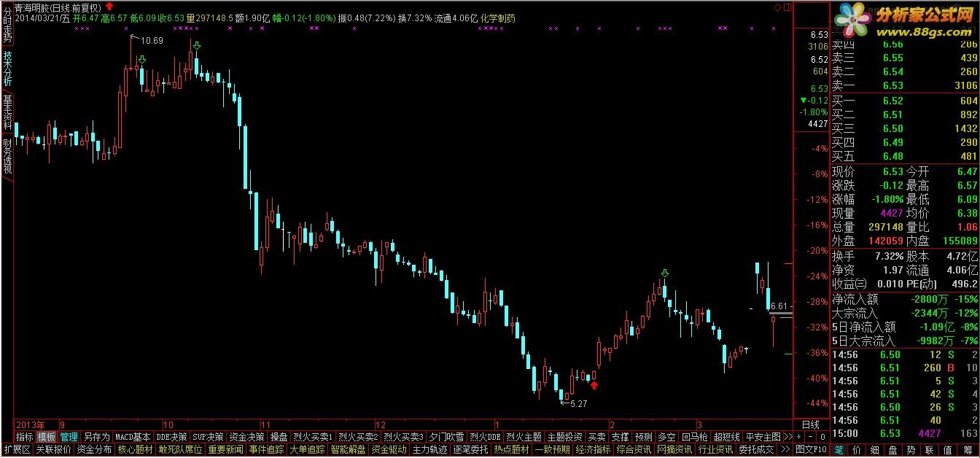Open the 事件追踪 tab
980x458 pixels.
pos(266,449)
